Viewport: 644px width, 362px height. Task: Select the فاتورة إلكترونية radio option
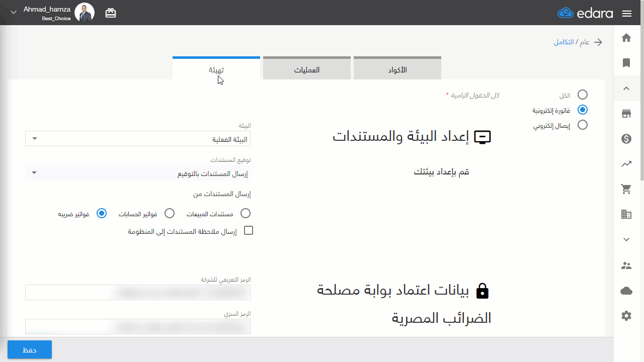pos(583,110)
